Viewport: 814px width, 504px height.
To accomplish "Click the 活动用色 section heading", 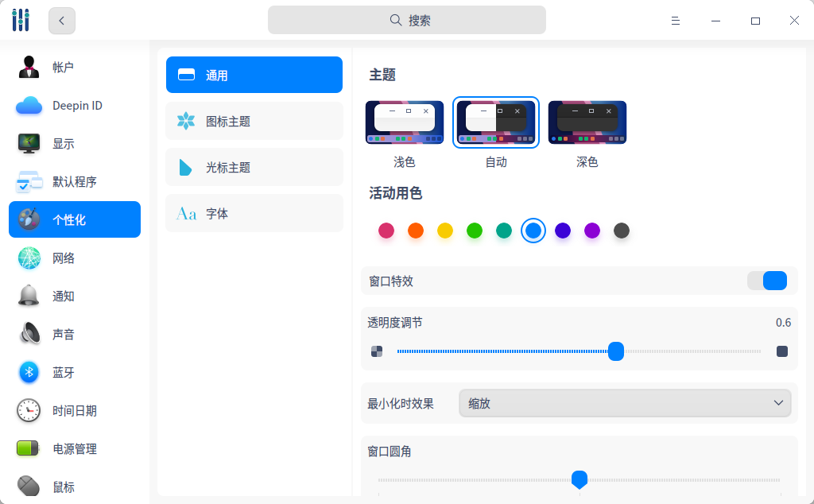I will point(396,193).
